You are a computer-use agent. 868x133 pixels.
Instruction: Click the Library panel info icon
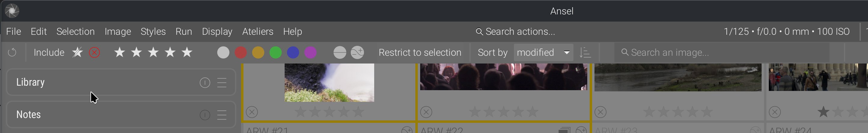click(205, 83)
